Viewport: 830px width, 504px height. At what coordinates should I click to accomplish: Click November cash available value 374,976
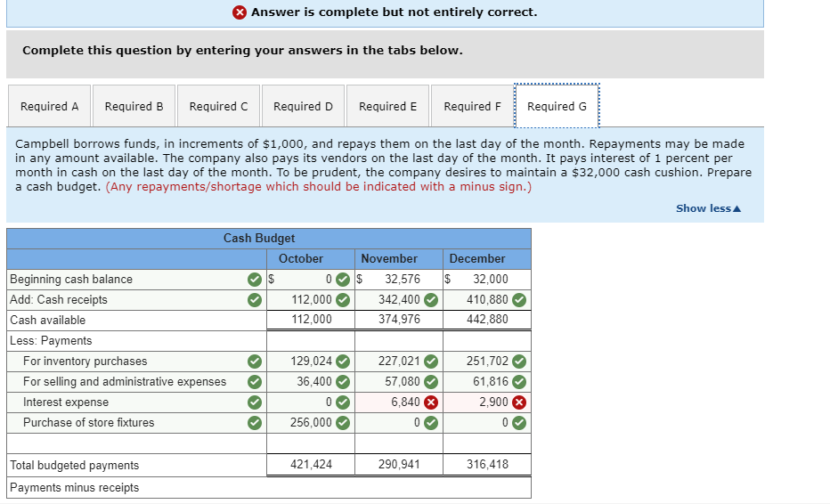pyautogui.click(x=399, y=320)
